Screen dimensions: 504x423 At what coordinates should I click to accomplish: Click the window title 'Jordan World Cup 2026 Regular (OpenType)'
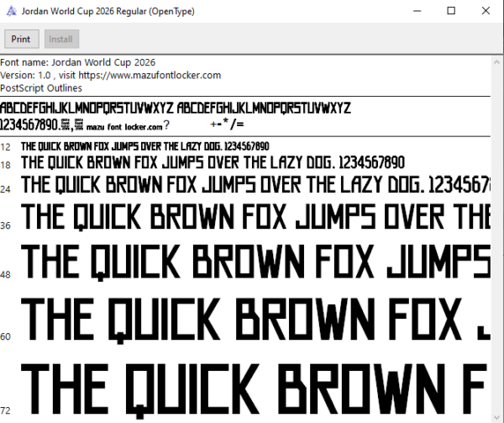[x=108, y=11]
